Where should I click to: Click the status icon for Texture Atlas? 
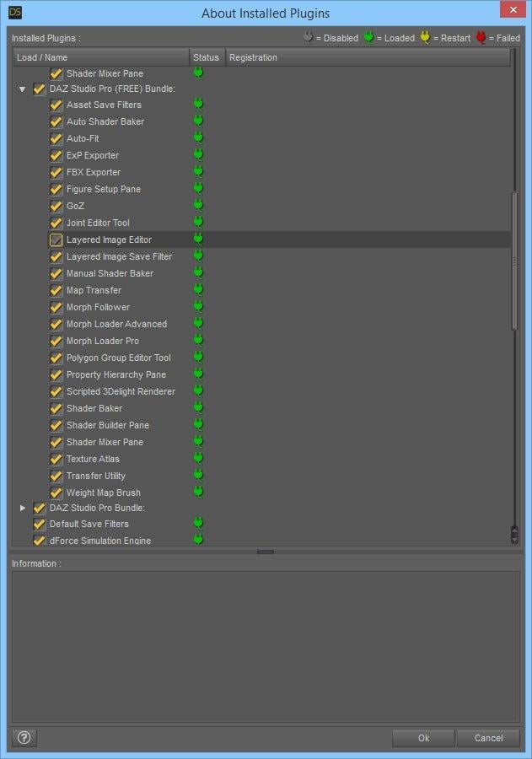pyautogui.click(x=198, y=459)
